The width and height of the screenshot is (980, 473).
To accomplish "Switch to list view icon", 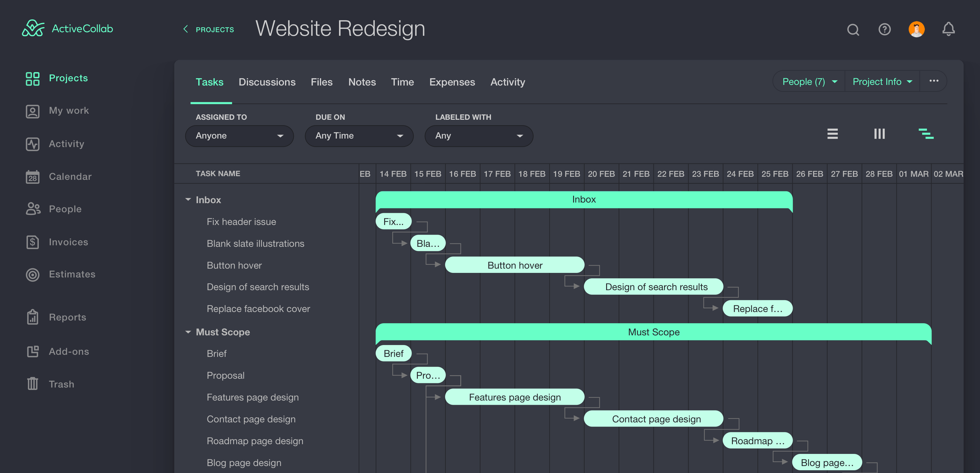I will [x=832, y=134].
